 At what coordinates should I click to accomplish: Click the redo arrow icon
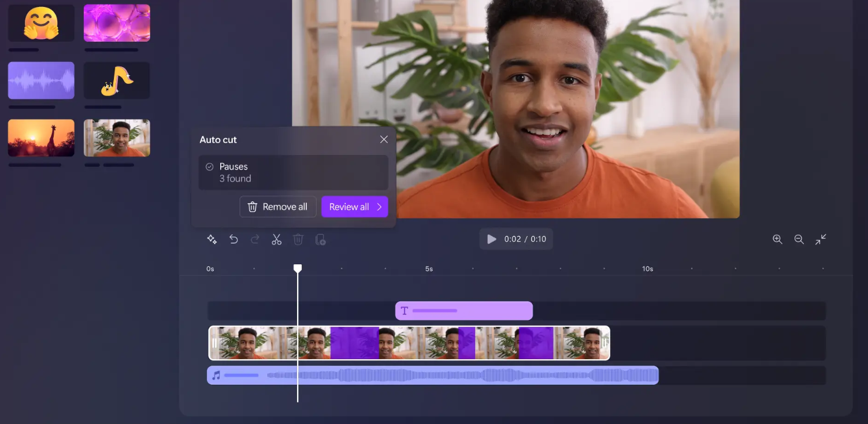click(255, 239)
